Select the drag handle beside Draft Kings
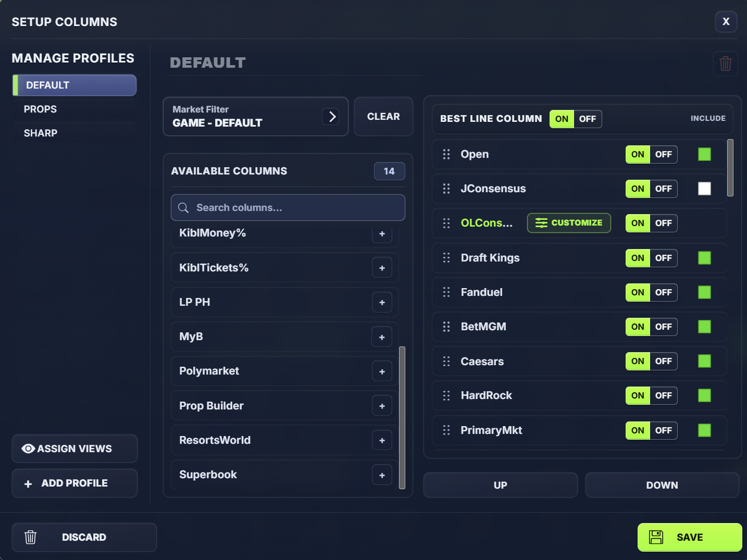The image size is (747, 560). [x=446, y=258]
